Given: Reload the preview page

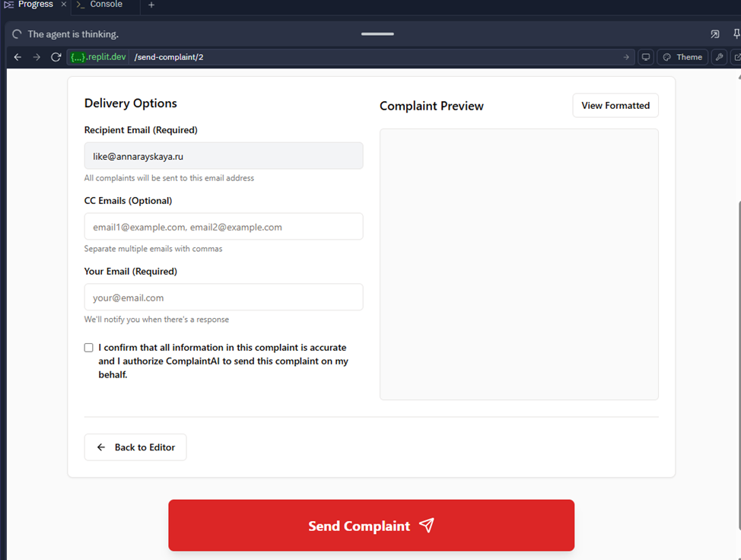Looking at the screenshot, I should (x=56, y=57).
